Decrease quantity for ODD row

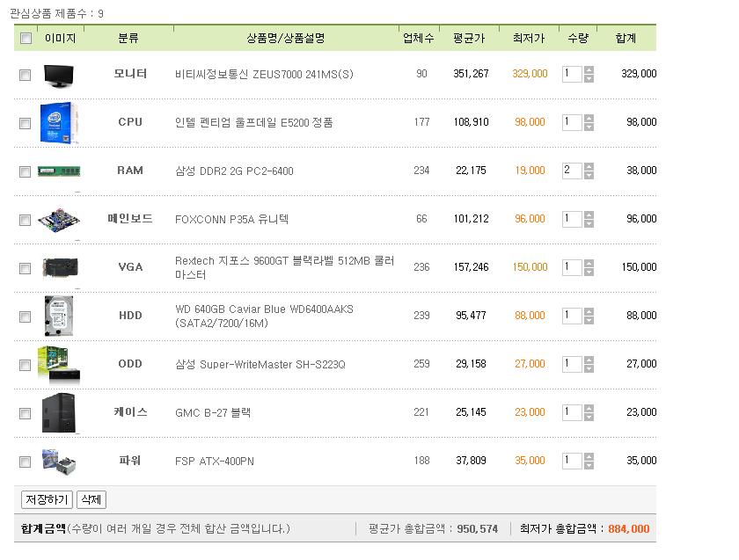point(589,368)
